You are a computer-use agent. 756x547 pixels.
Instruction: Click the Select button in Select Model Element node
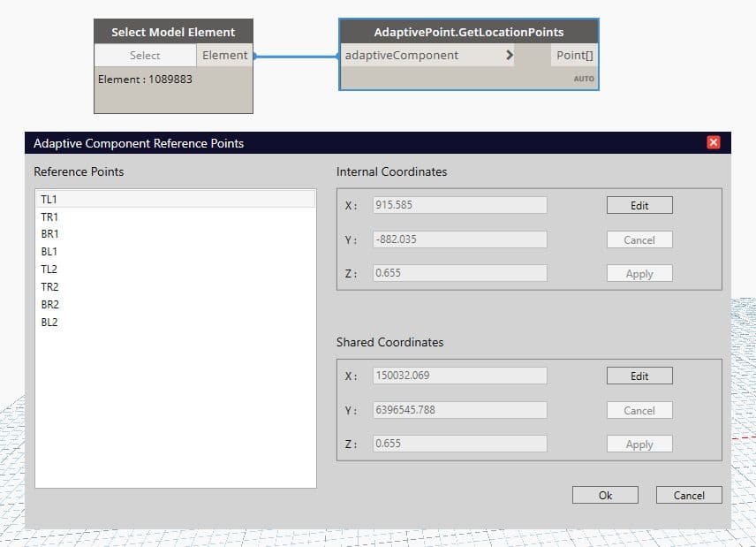coord(145,55)
